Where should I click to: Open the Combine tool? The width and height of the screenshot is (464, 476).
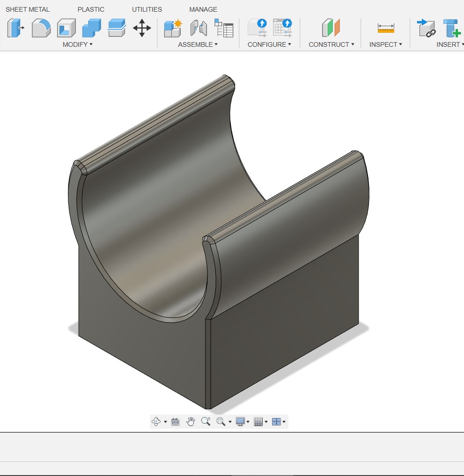(91, 28)
